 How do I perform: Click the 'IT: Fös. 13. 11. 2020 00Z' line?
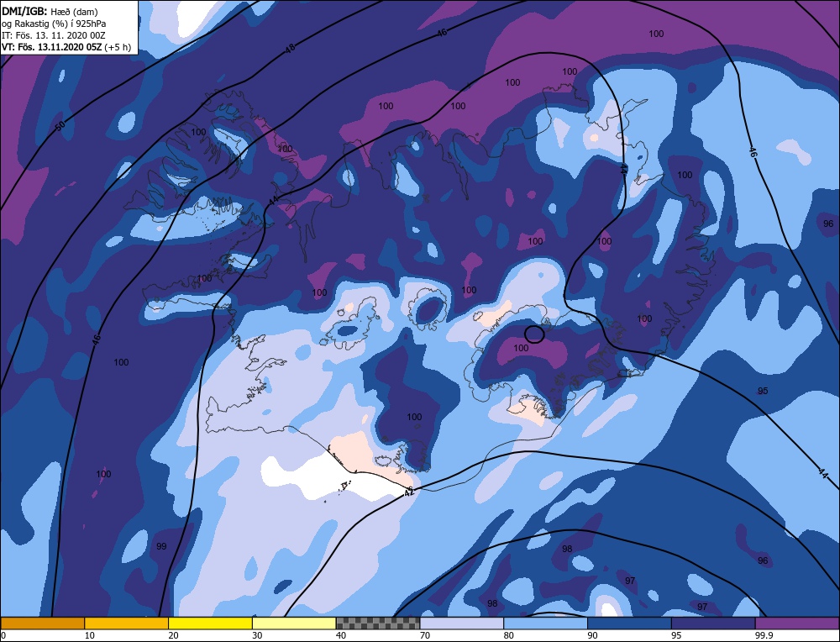click(x=54, y=35)
